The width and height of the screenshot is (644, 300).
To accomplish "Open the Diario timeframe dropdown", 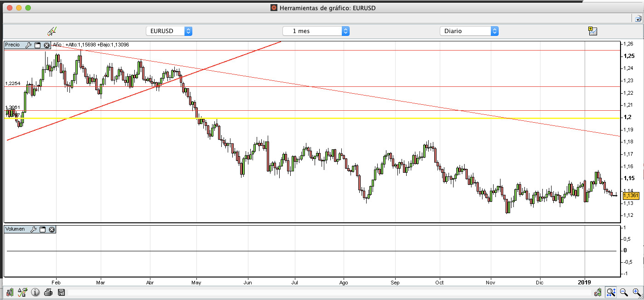I will [469, 31].
